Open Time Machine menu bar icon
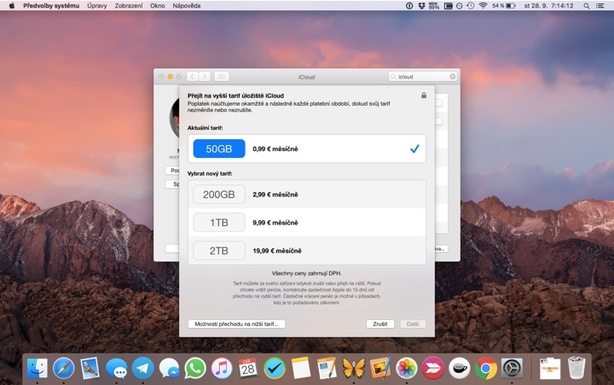This screenshot has width=614, height=385. tap(471, 5)
